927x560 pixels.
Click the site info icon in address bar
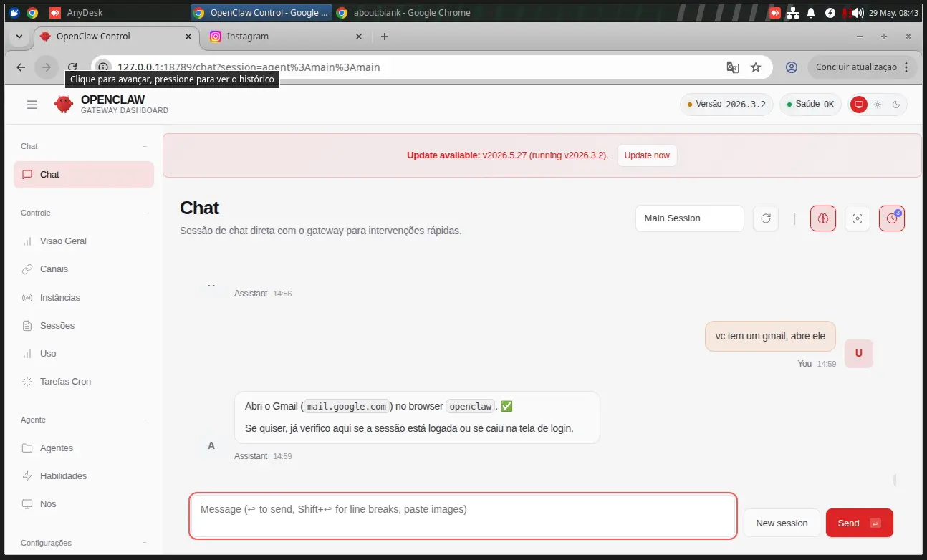(x=103, y=67)
